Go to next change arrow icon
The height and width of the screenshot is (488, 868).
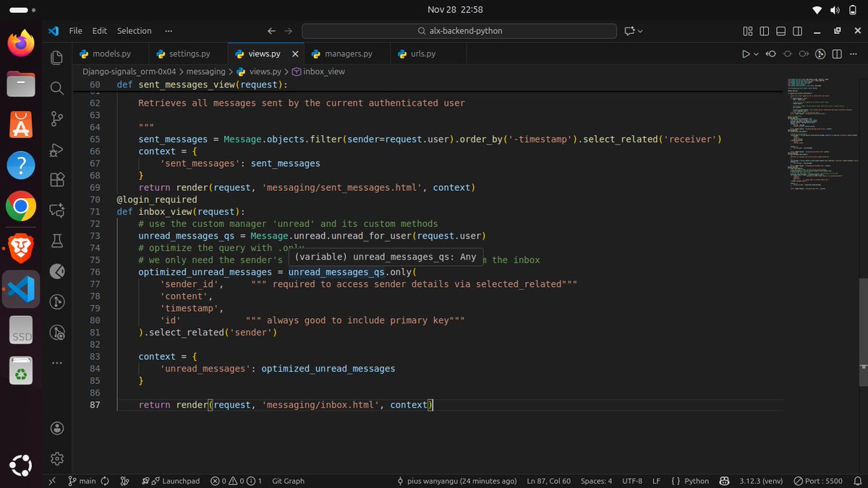pyautogui.click(x=804, y=54)
